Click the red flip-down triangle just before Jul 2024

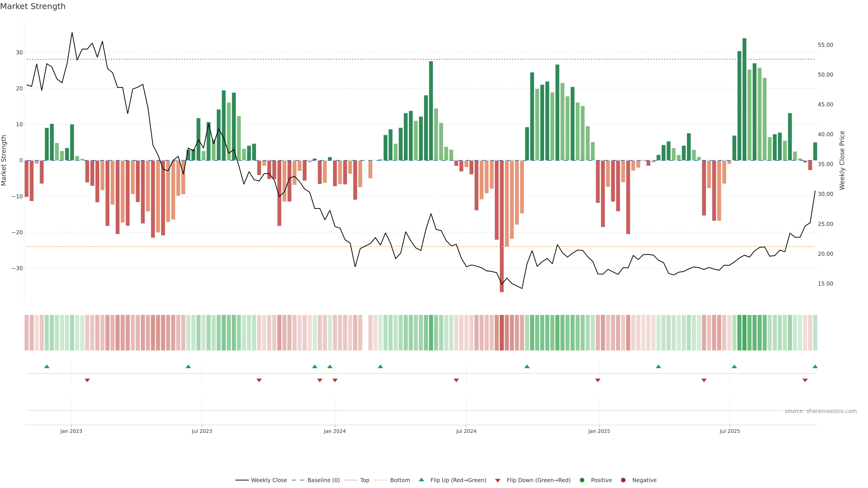(x=456, y=380)
